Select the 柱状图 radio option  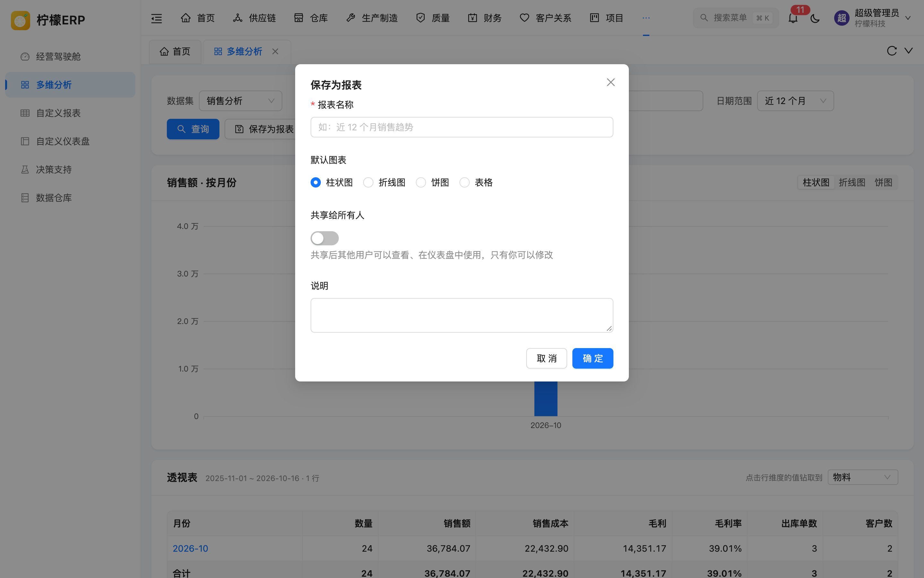[x=315, y=183]
